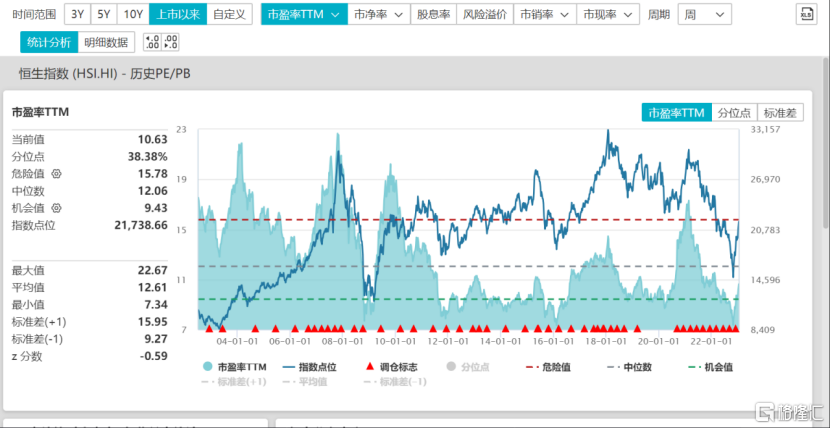The height and width of the screenshot is (429, 830).
Task: Toggle 指数点位 series in legend
Action: pos(310,367)
